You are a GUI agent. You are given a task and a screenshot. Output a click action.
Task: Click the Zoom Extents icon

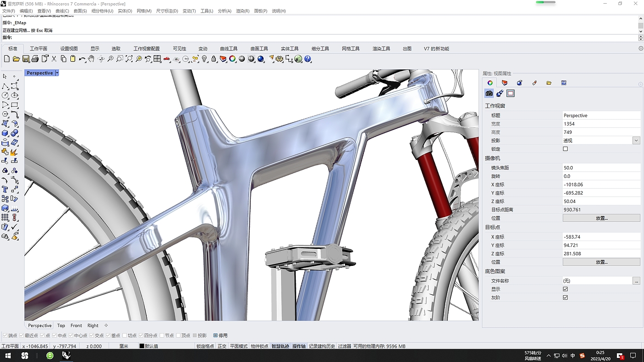[x=129, y=59]
